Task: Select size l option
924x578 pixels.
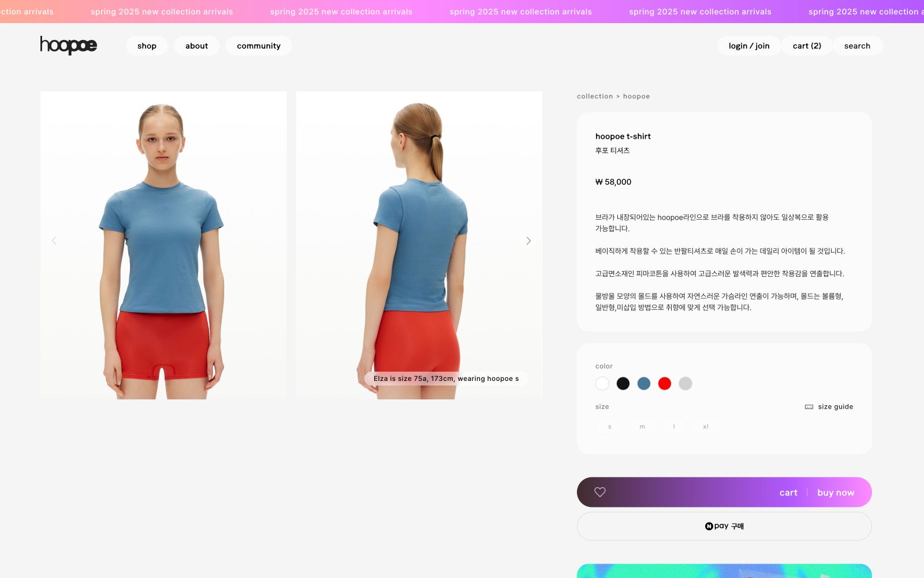Action: (674, 427)
